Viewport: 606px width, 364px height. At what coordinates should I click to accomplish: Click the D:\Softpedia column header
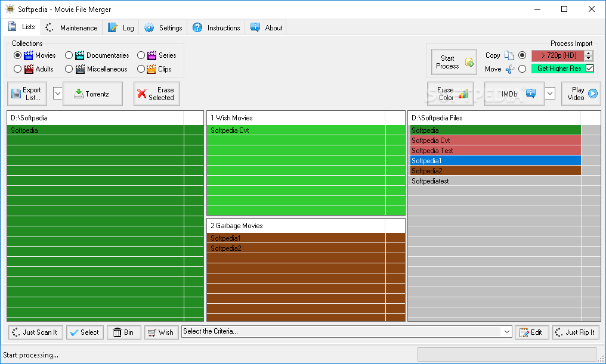tap(95, 118)
